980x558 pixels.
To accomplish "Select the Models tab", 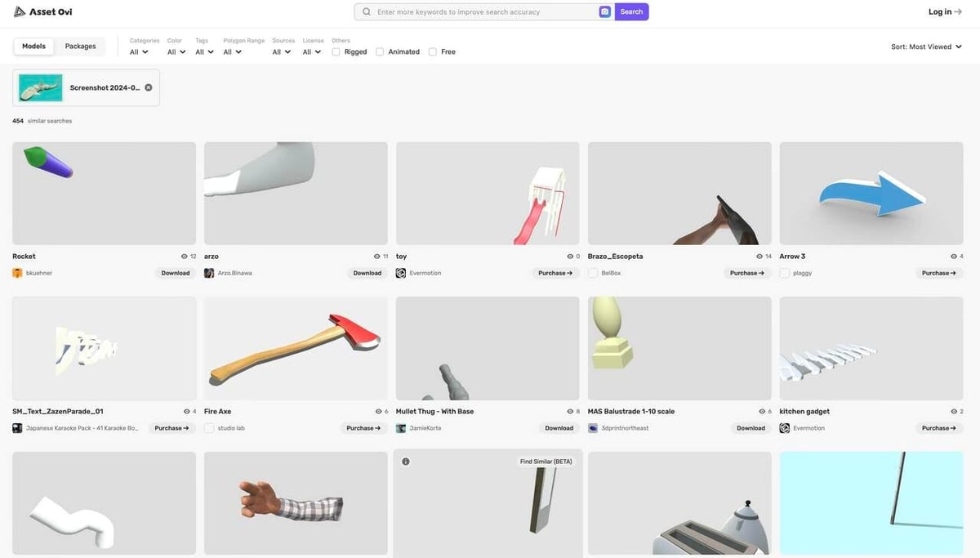I will pos(33,46).
